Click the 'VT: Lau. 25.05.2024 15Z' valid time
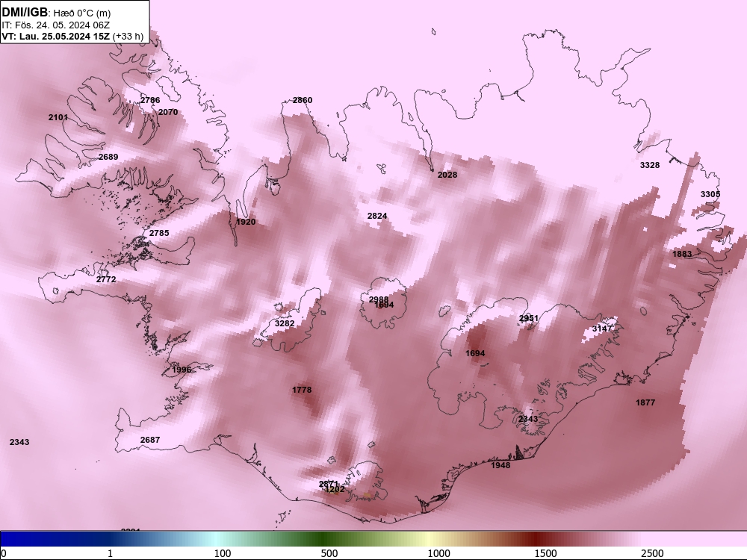747x560 pixels. tap(56, 36)
